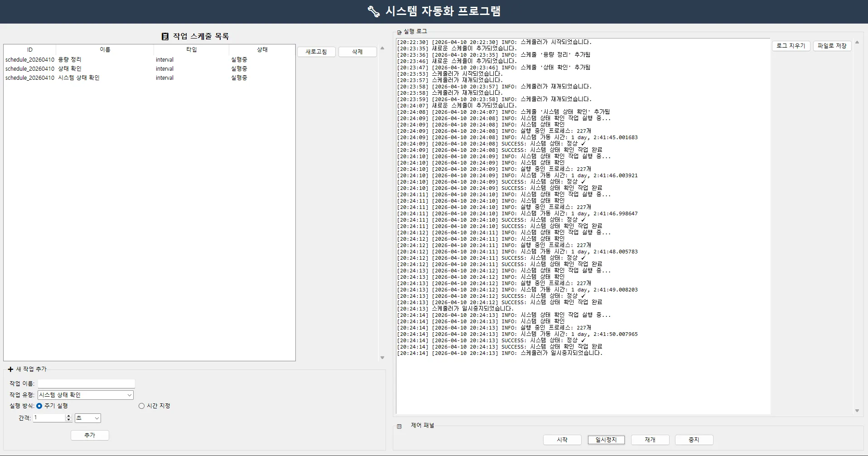
Task: Click the 20:22:30 스케줄러가 시작되었습니다 log line
Action: tap(494, 42)
